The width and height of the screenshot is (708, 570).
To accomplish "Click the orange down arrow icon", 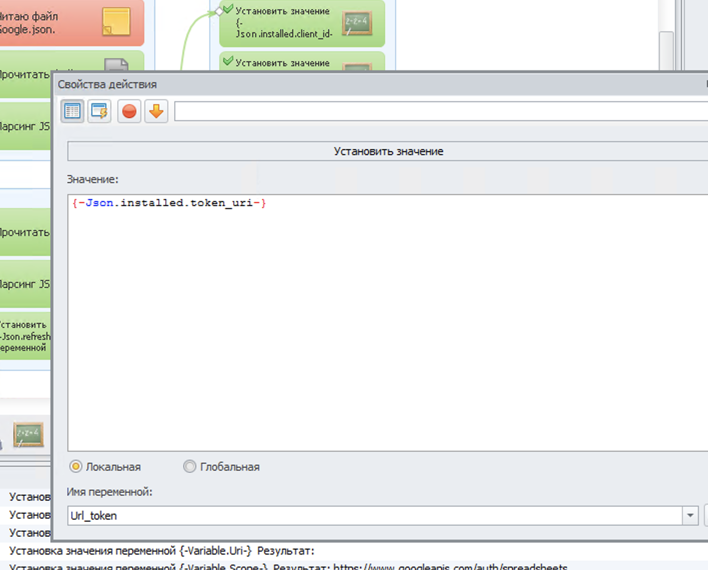I will [156, 111].
